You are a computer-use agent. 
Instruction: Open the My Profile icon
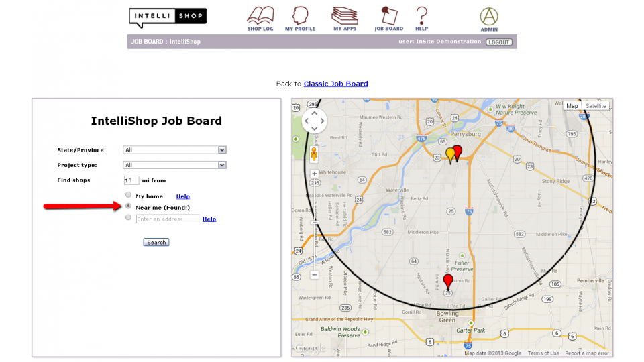(x=300, y=17)
